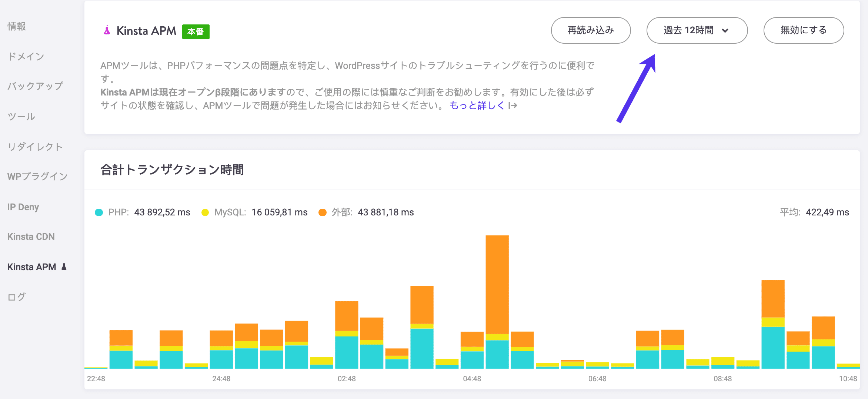
Task: Click the beaker icon beside Kinsta APM sidebar entry
Action: 64,266
